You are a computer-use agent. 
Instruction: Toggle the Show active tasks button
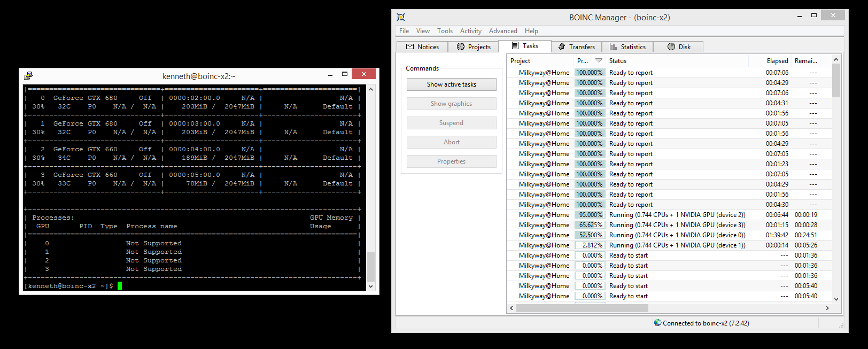coord(451,84)
